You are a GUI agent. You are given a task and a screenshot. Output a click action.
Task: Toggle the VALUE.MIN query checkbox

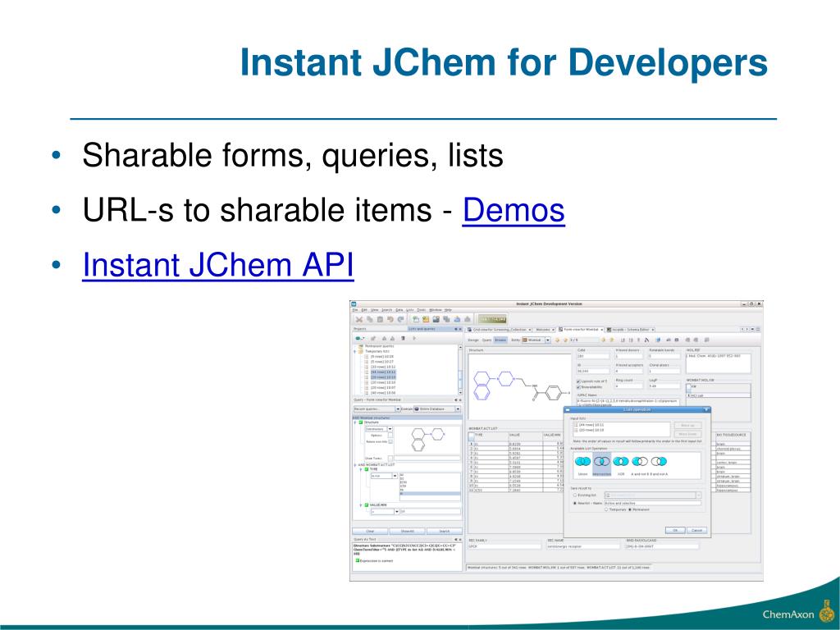click(367, 504)
